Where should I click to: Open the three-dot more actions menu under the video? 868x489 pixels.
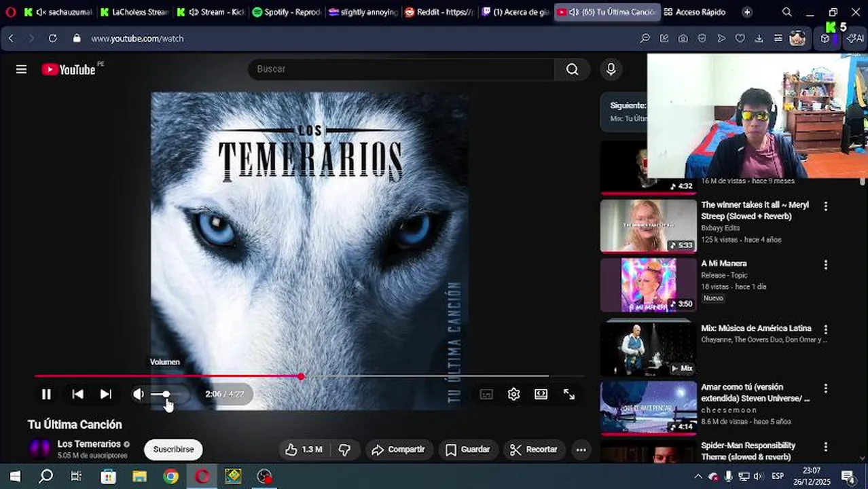coord(581,450)
